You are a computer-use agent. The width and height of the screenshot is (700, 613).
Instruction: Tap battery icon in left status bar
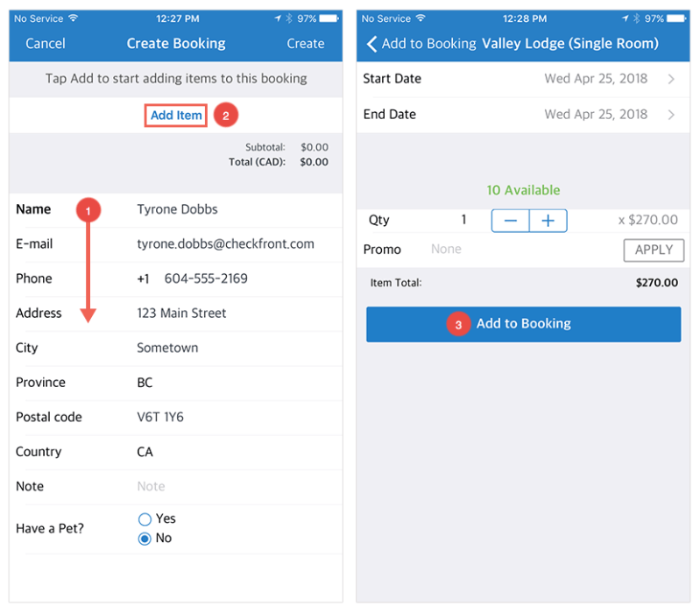(x=329, y=18)
